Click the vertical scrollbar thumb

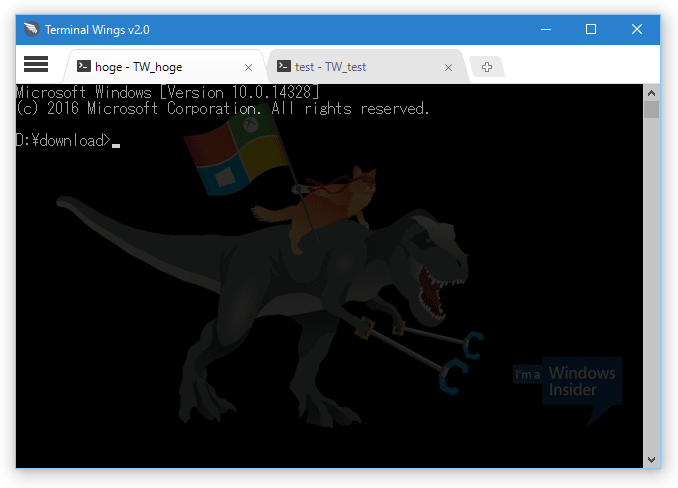(651, 109)
